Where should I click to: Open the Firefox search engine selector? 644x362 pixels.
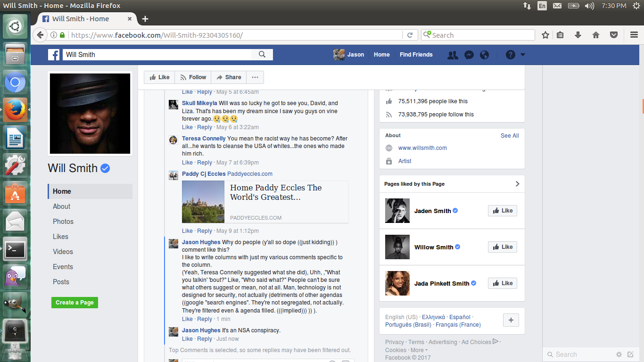coord(427,35)
